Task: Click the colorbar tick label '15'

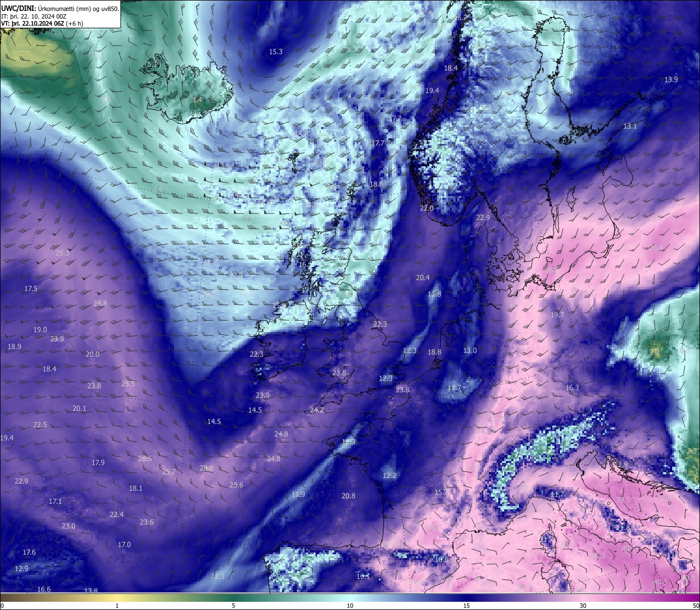Action: pyautogui.click(x=466, y=606)
